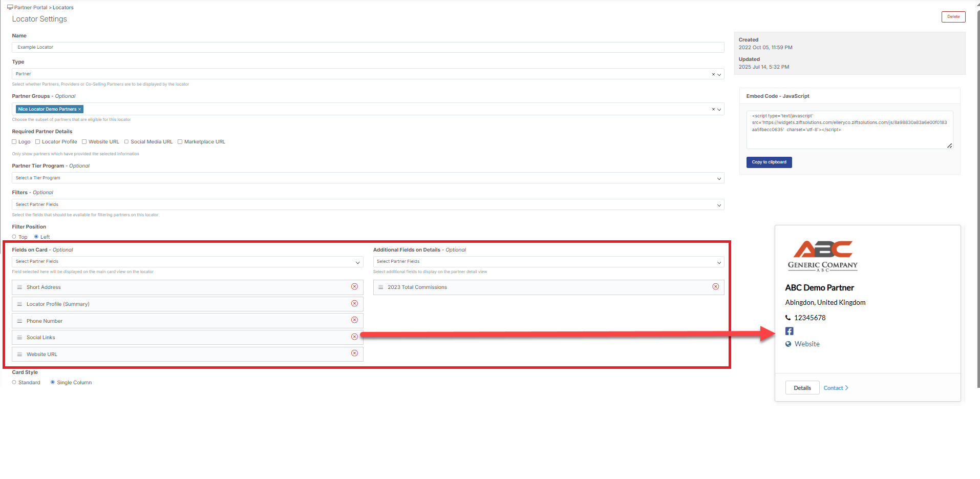Go to Partner Portal breadcrumb
This screenshot has width=980, height=479.
point(31,8)
